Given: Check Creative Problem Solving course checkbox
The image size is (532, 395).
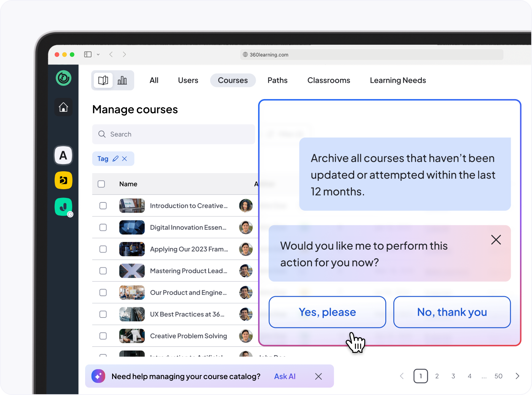Looking at the screenshot, I should pyautogui.click(x=103, y=336).
